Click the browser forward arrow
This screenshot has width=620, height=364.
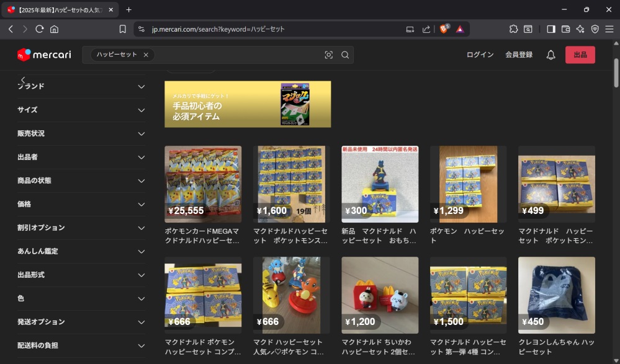click(x=25, y=29)
